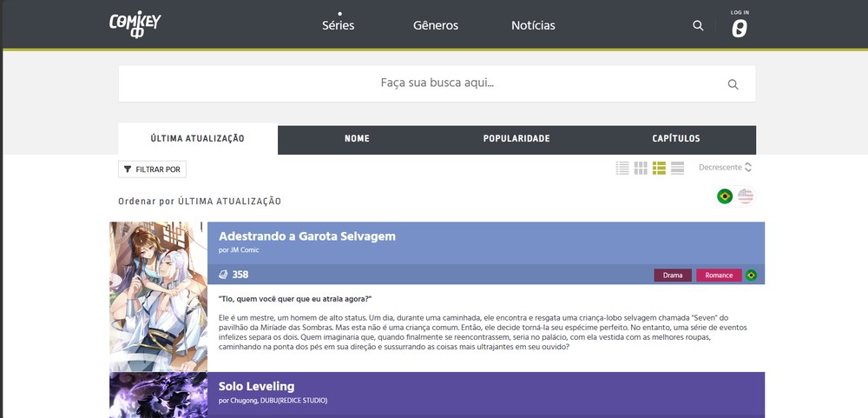Click the Log In profile icon
Image resolution: width=868 pixels, height=418 pixels.
point(740,29)
